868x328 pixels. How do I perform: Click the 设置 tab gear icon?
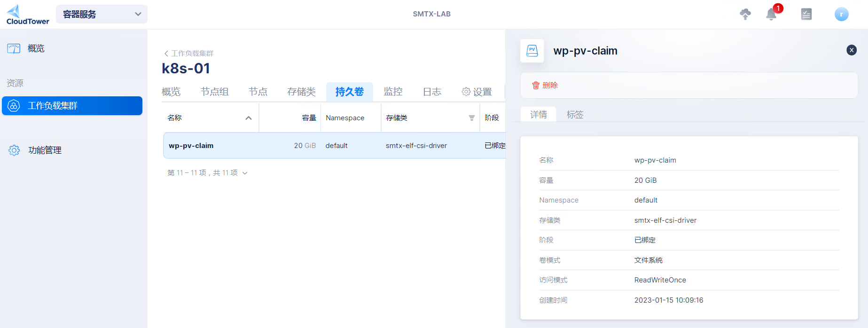(466, 92)
